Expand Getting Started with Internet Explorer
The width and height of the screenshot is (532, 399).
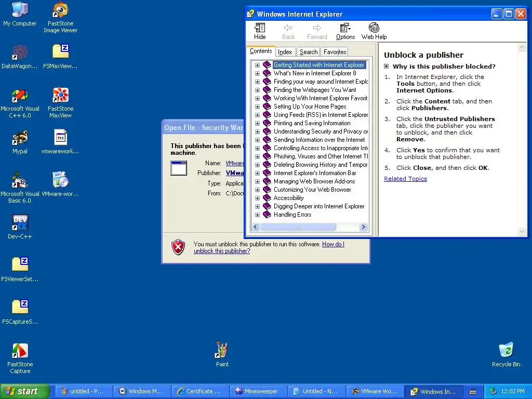point(257,65)
